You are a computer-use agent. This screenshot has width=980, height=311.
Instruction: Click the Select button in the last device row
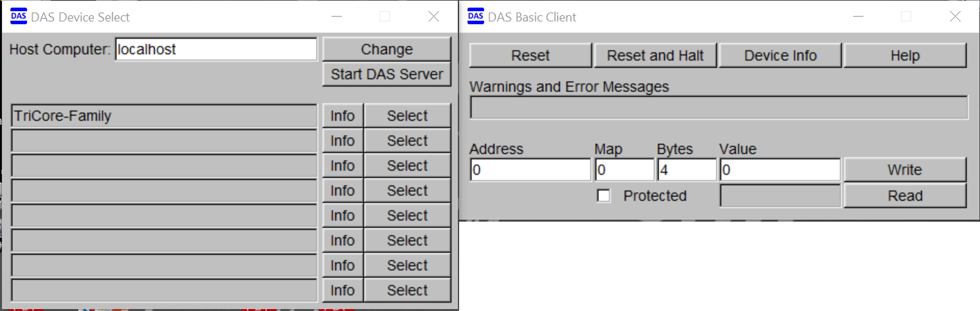click(407, 290)
